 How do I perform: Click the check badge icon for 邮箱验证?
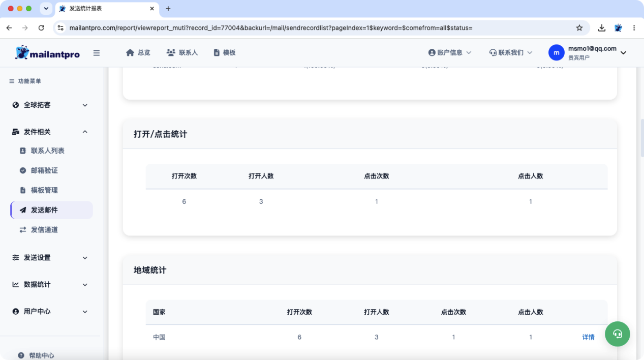[23, 170]
